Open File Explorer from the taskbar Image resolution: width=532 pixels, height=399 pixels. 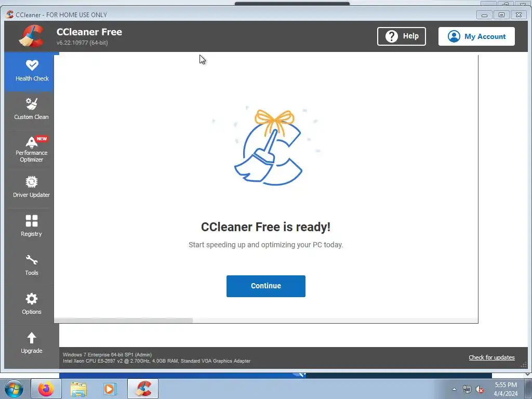(x=78, y=389)
